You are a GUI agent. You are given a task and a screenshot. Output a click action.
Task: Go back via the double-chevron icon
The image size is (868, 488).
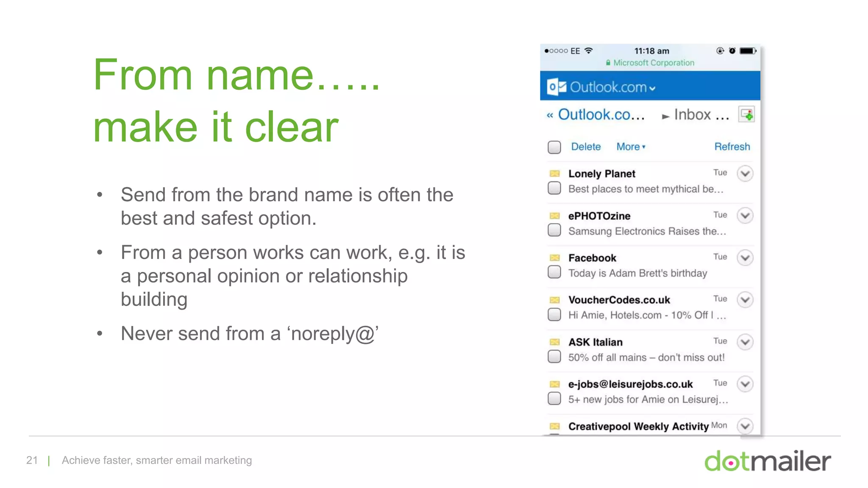[x=550, y=115]
